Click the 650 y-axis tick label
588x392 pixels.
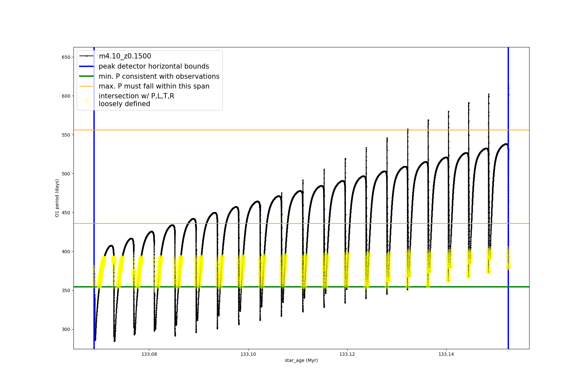click(66, 57)
